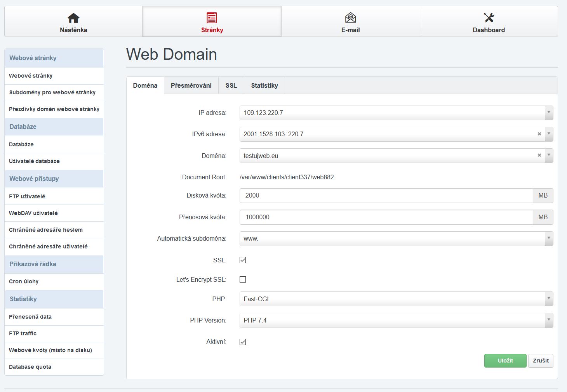Open the E-mail envelope icon
Image resolution: width=567 pixels, height=392 pixels.
(350, 18)
